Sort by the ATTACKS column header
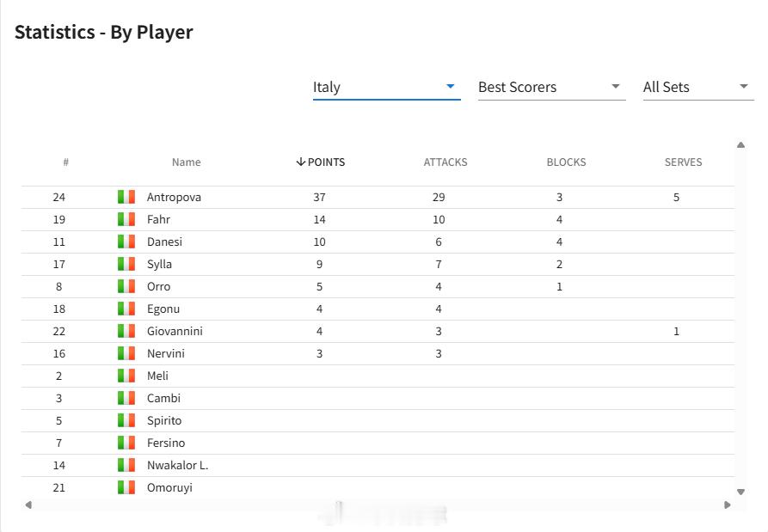Viewport: 768px width, 532px height. pyautogui.click(x=445, y=162)
